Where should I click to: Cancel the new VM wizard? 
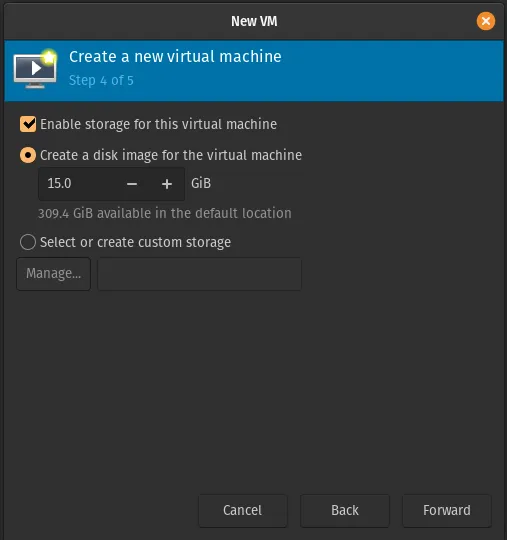(x=242, y=511)
